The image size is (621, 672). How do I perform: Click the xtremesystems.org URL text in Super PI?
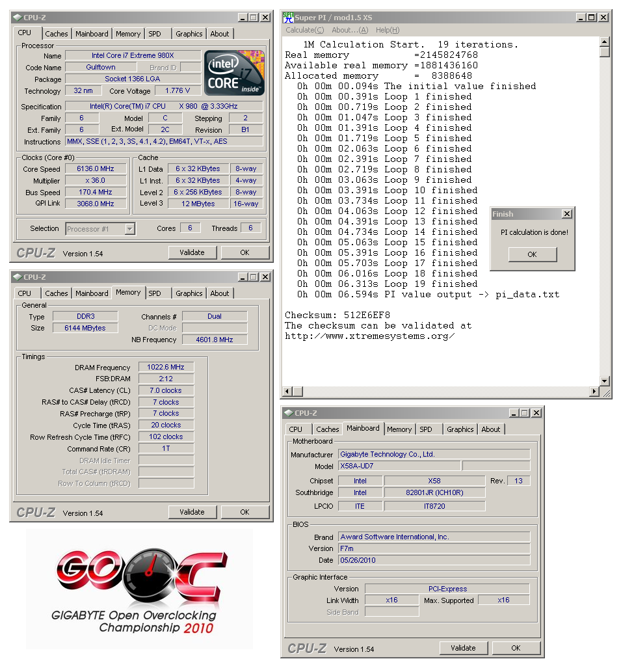(x=369, y=336)
